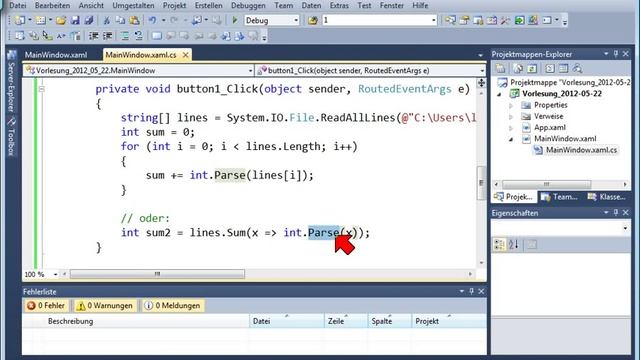This screenshot has height=360, width=640.
Task: Sort the error list by Zeile column
Action: pyautogui.click(x=346, y=321)
